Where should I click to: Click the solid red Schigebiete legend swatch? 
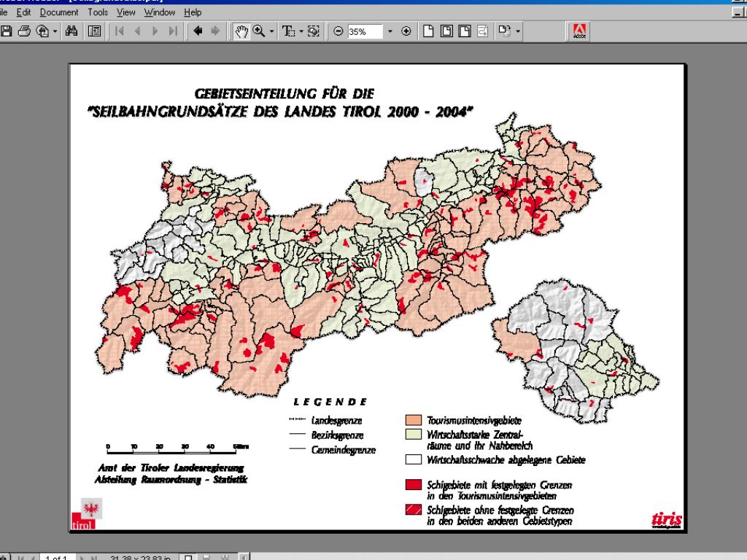click(413, 485)
